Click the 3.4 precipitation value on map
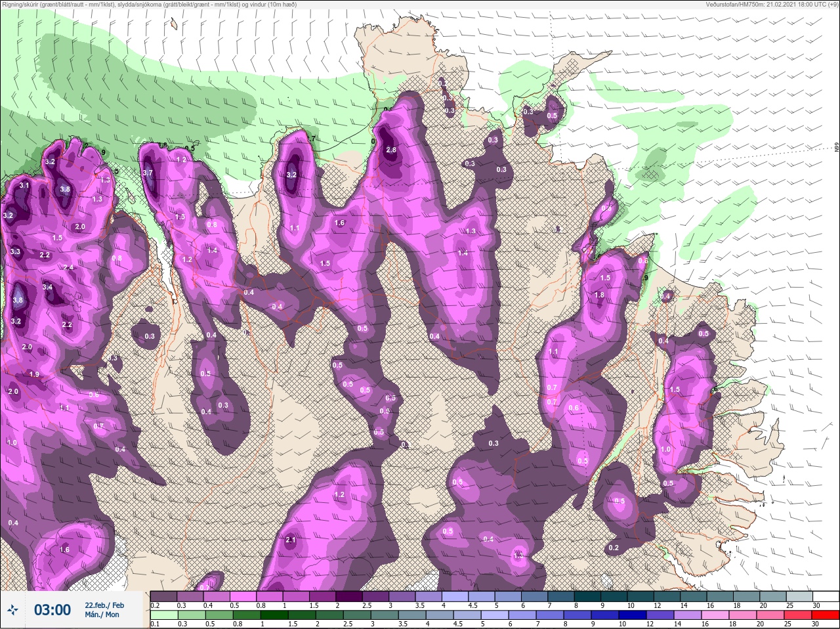 47,287
